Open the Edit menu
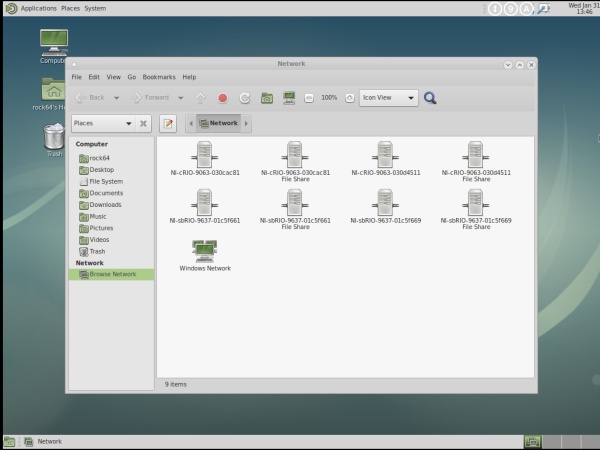 click(94, 77)
